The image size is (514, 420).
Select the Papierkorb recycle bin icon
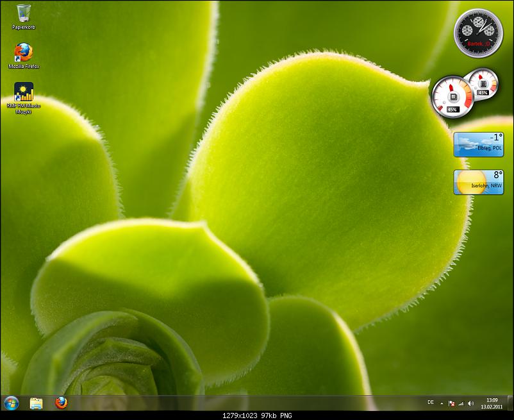click(24, 14)
